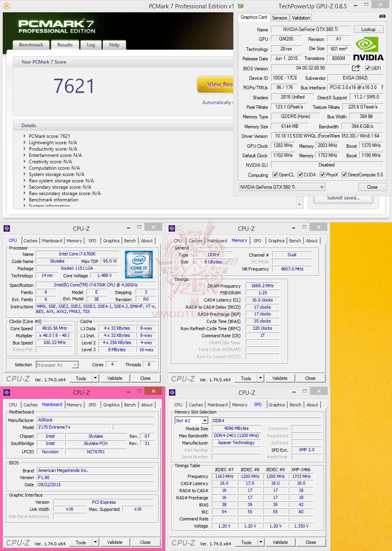Open the Processor #1 selection dropdown
392x551 pixels.
[57, 365]
